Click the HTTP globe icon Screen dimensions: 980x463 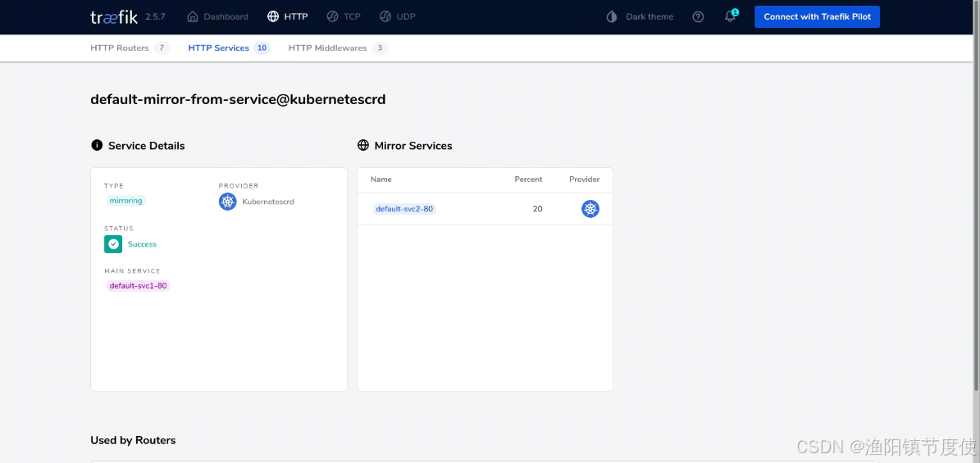click(272, 17)
